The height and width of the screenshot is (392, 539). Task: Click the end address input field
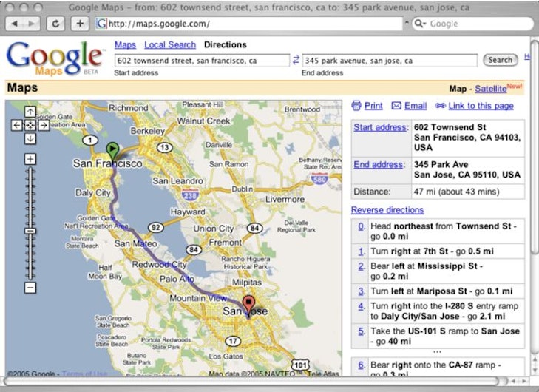pos(390,61)
